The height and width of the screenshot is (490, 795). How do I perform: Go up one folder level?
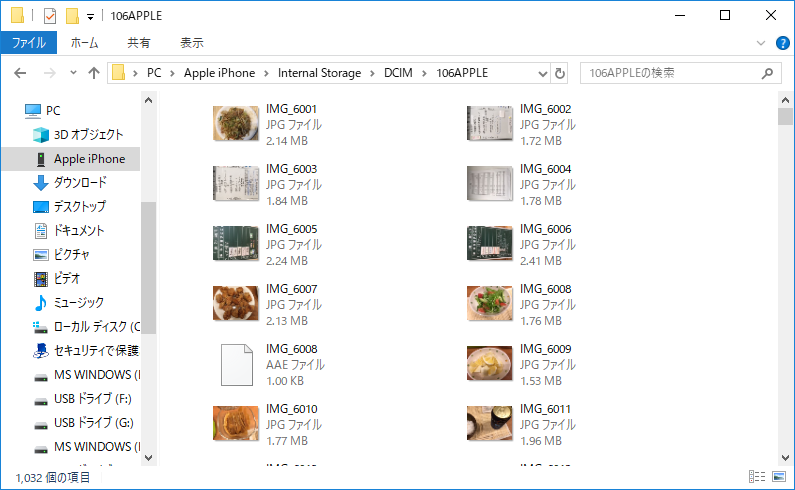94,73
